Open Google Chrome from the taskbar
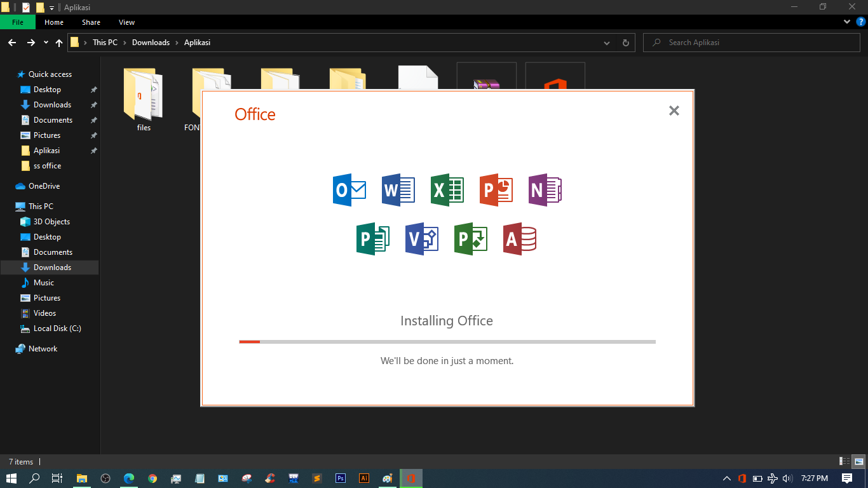Screen dimensions: 868x488 click(153, 478)
